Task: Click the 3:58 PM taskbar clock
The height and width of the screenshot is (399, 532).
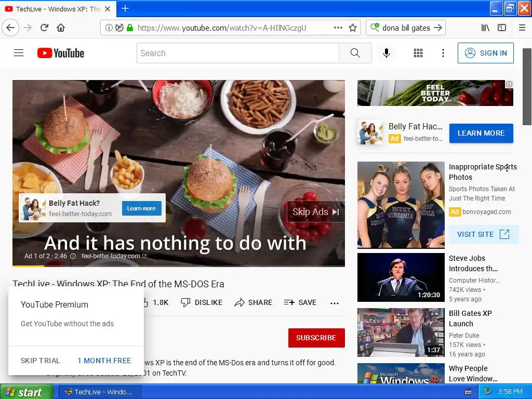Action: point(510,392)
